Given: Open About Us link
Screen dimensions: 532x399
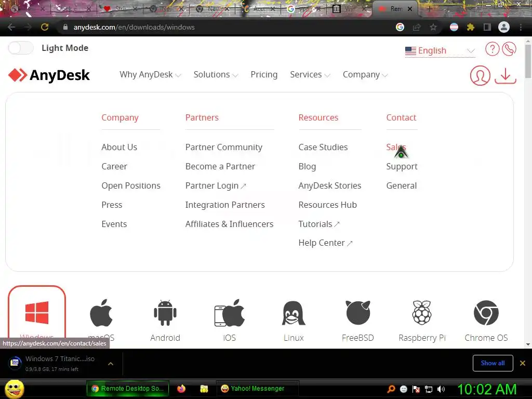Looking at the screenshot, I should 119,147.
